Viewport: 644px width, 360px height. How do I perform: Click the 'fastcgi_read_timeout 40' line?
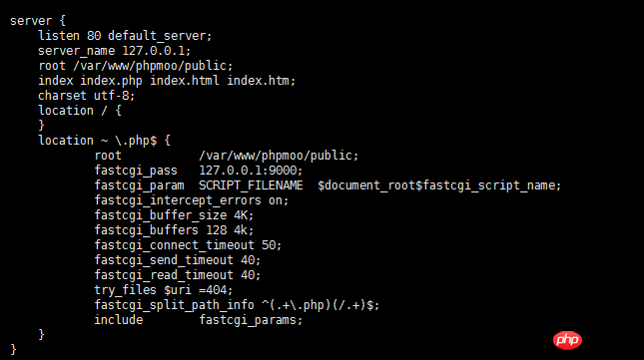click(x=178, y=275)
